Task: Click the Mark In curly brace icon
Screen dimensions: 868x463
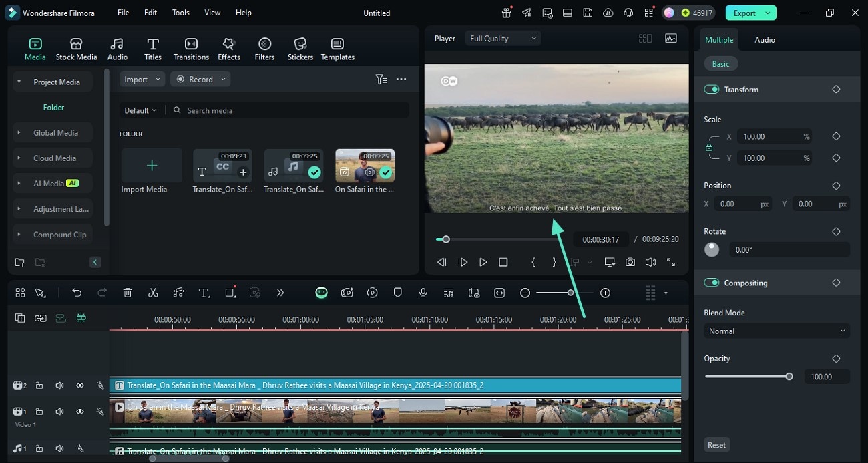Action: click(x=533, y=262)
